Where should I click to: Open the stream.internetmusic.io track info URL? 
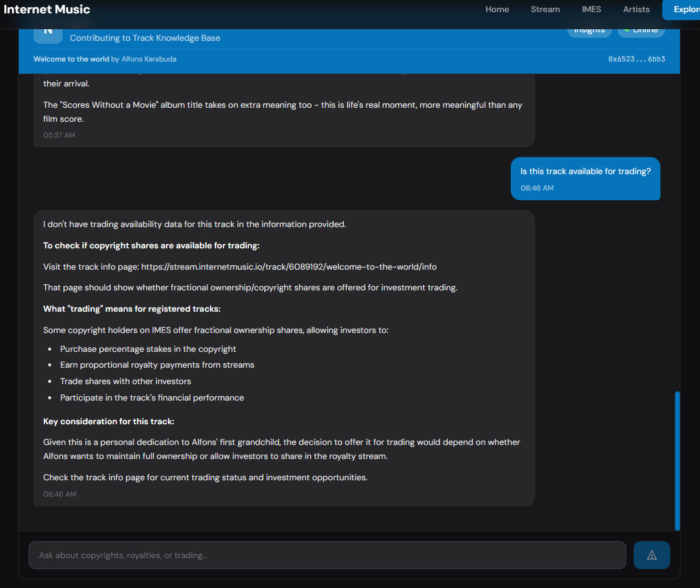[x=289, y=267]
